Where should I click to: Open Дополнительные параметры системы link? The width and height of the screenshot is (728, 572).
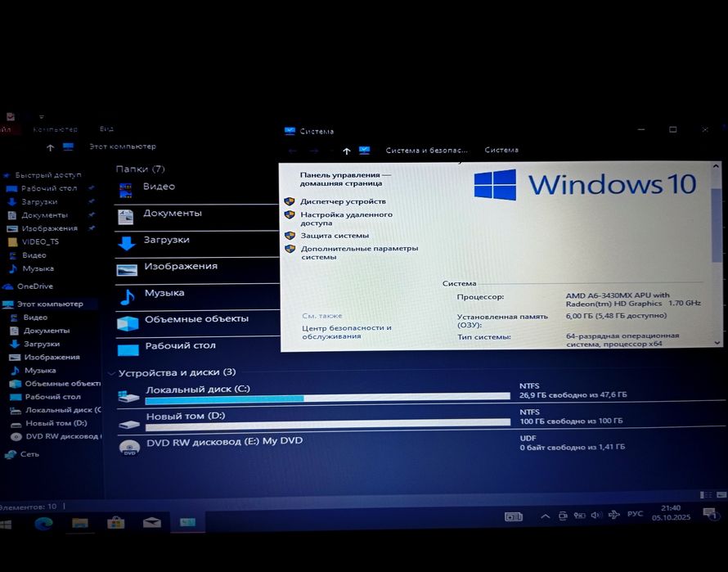359,252
